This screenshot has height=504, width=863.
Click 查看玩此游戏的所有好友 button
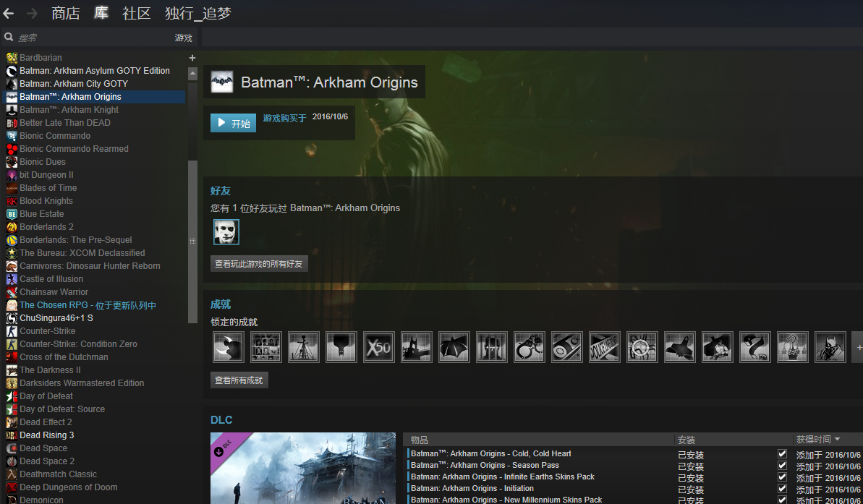(x=259, y=264)
